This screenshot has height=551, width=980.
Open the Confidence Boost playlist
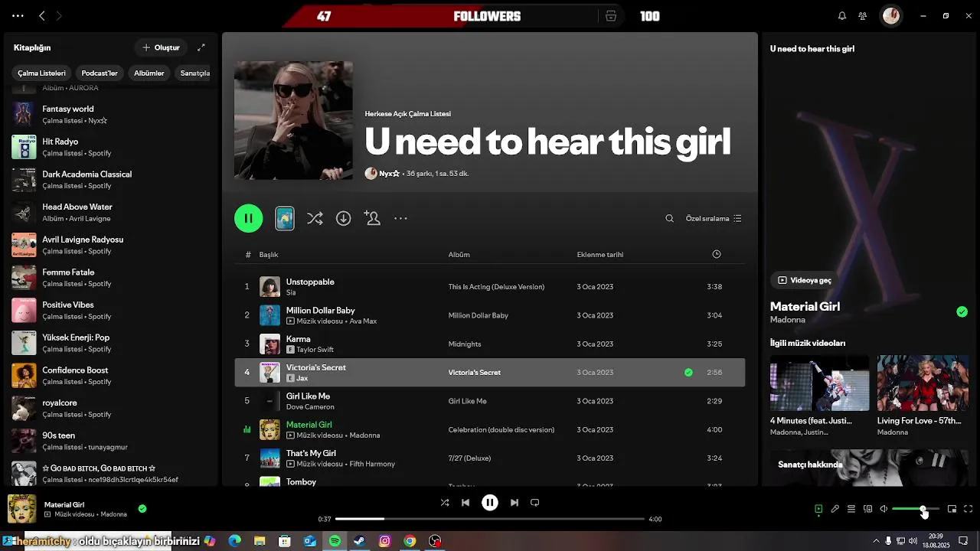click(x=111, y=376)
